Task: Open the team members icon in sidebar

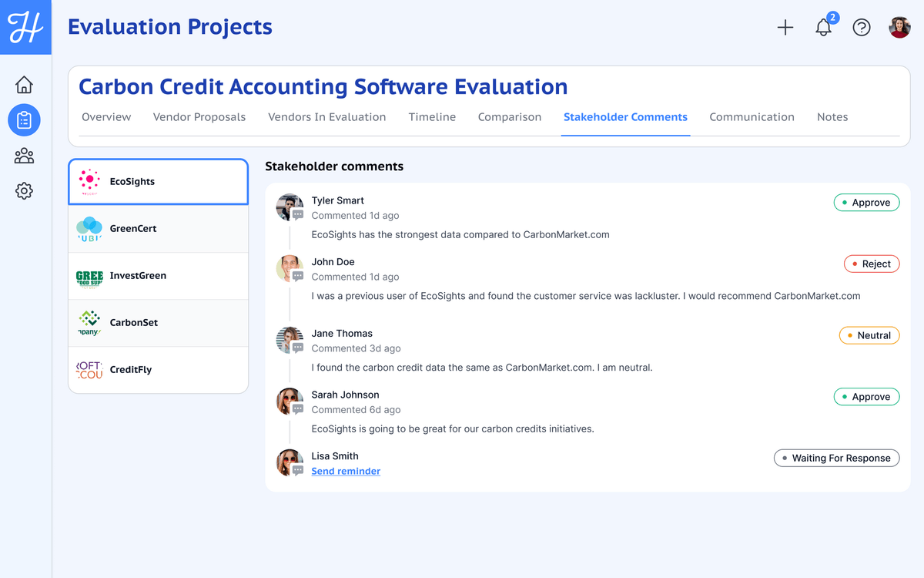Action: coord(24,156)
